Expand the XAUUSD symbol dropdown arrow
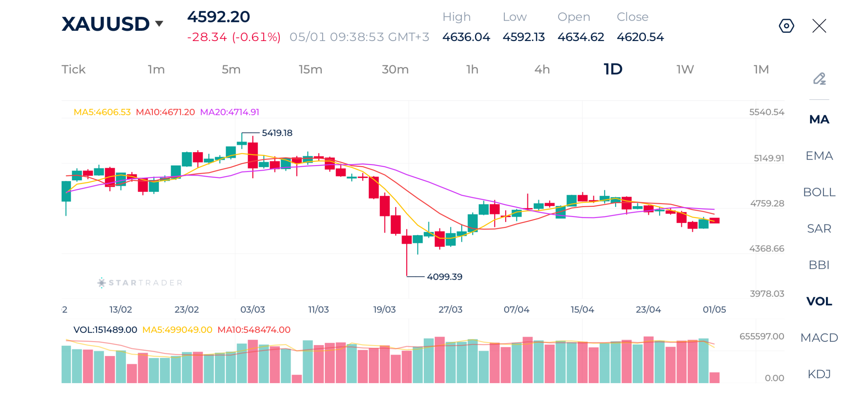The height and width of the screenshot is (399, 868). point(159,23)
